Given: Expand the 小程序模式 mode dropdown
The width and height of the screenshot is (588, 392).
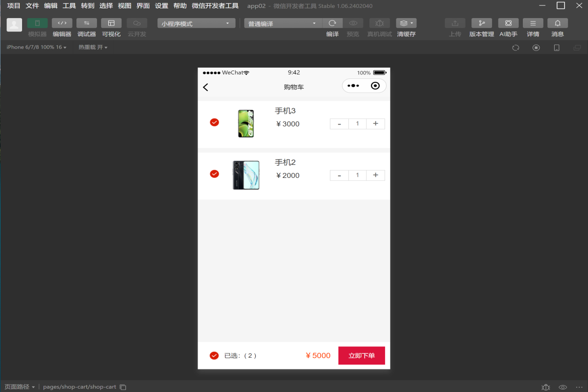Looking at the screenshot, I should click(196, 24).
